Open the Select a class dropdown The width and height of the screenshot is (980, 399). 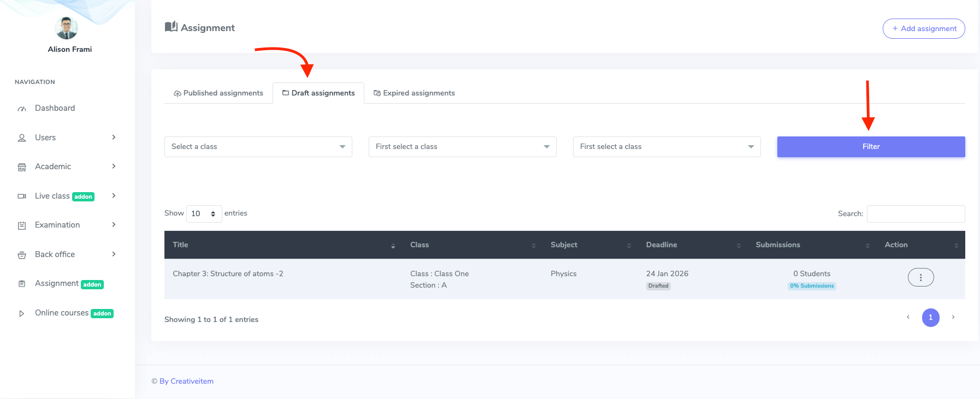point(258,147)
